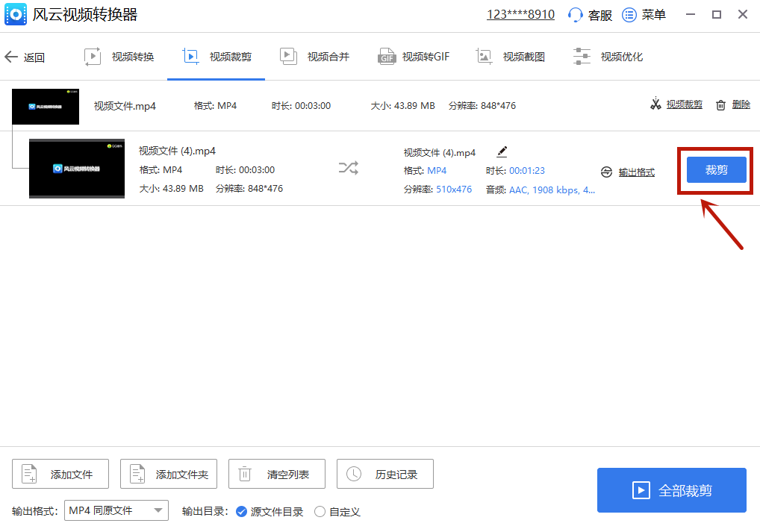Click the 全部裁剪 button label
The height and width of the screenshot is (532, 760).
coord(685,491)
